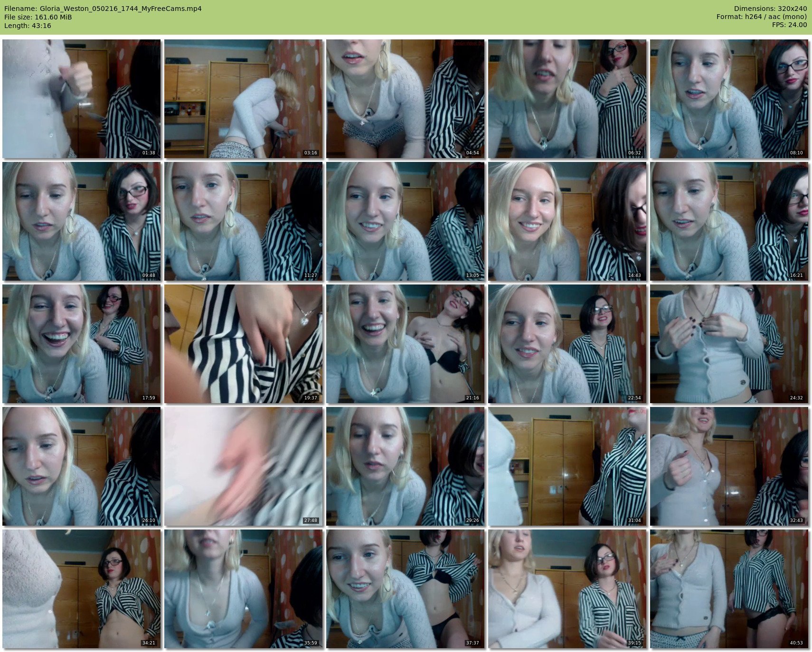The height and width of the screenshot is (652, 812).
Task: Select the frame marked 22:54
Action: 567,344
